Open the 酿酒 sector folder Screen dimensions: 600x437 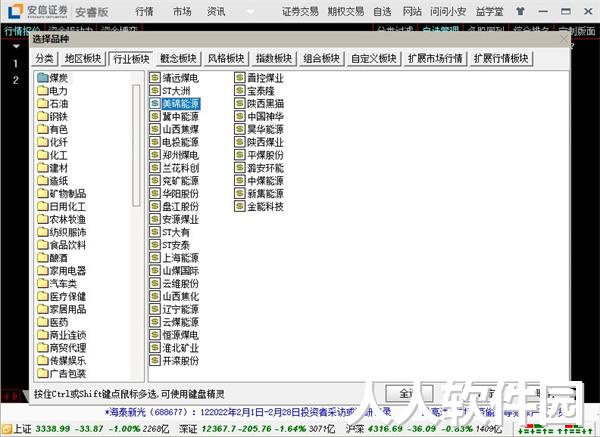click(x=53, y=258)
